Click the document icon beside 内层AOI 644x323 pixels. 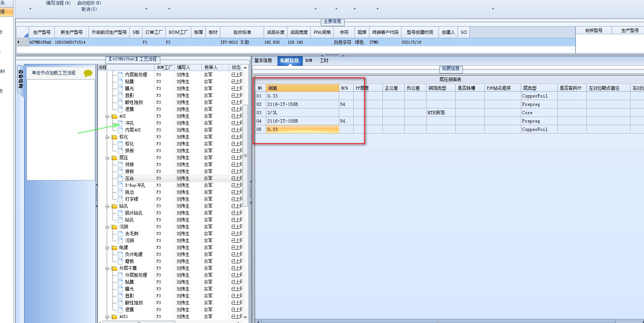[120, 130]
